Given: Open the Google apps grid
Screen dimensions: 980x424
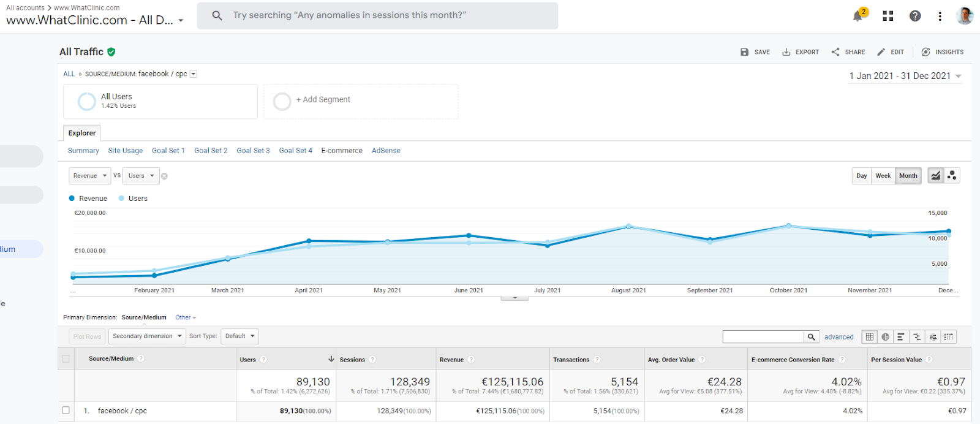Looking at the screenshot, I should tap(888, 16).
